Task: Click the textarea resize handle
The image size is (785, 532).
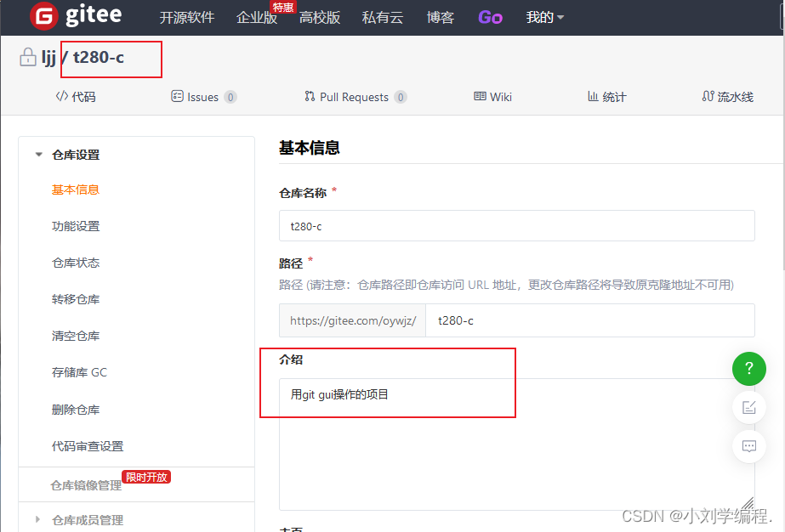Action: [748, 503]
